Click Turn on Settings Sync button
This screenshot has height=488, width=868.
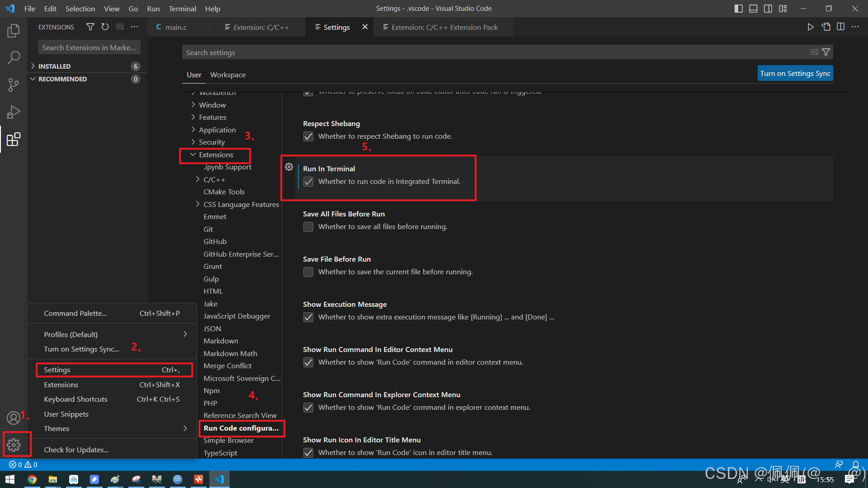(x=795, y=74)
